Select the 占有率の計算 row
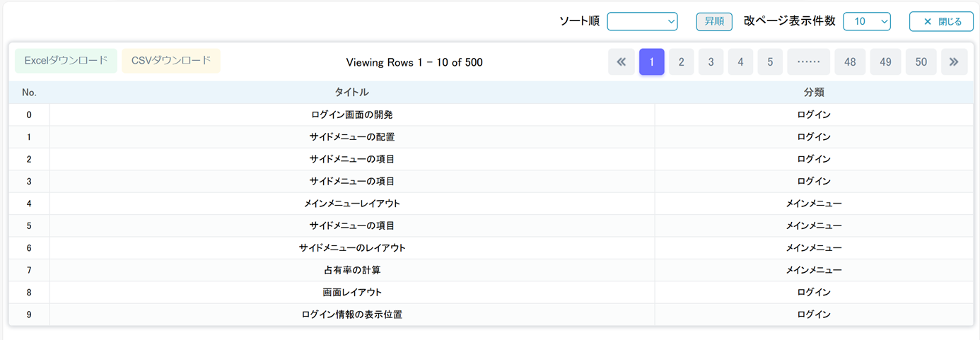This screenshot has width=980, height=340. pos(351,270)
